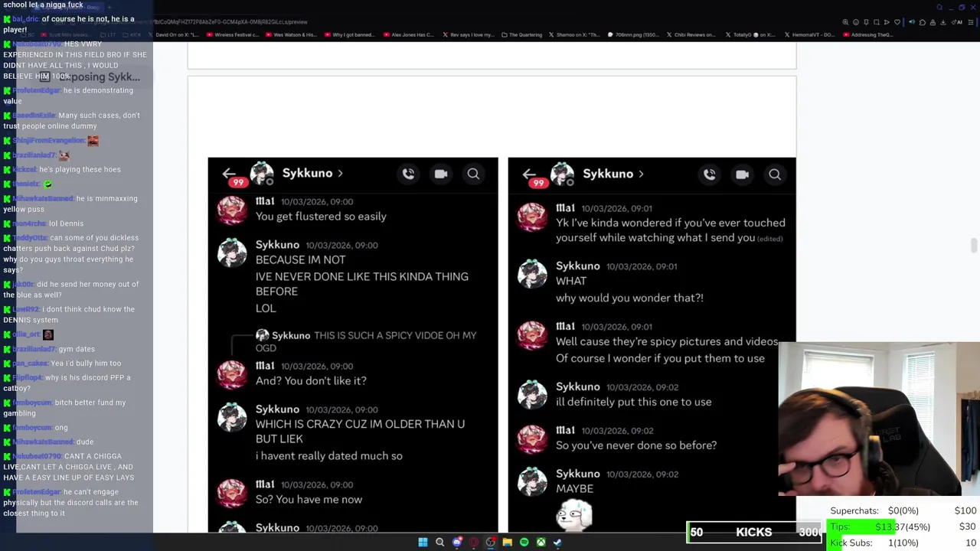The image size is (980, 551).
Task: Open 'Why I got banned' bookmark
Action: [349, 34]
